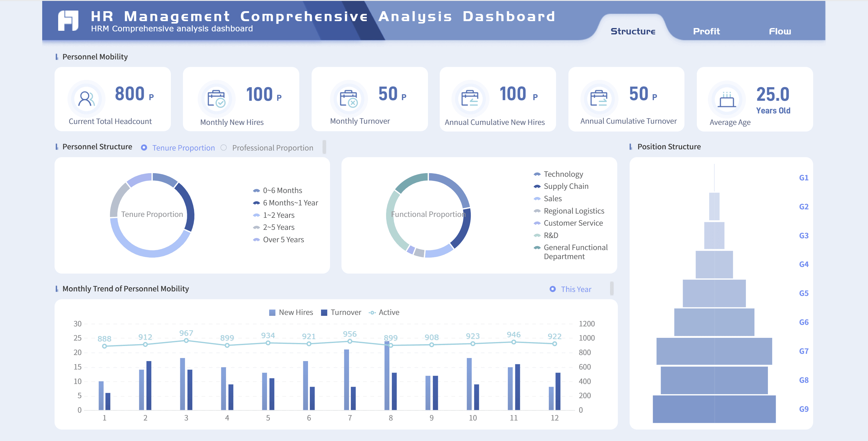Toggle the Active line series legend
Image resolution: width=868 pixels, height=441 pixels.
point(384,312)
